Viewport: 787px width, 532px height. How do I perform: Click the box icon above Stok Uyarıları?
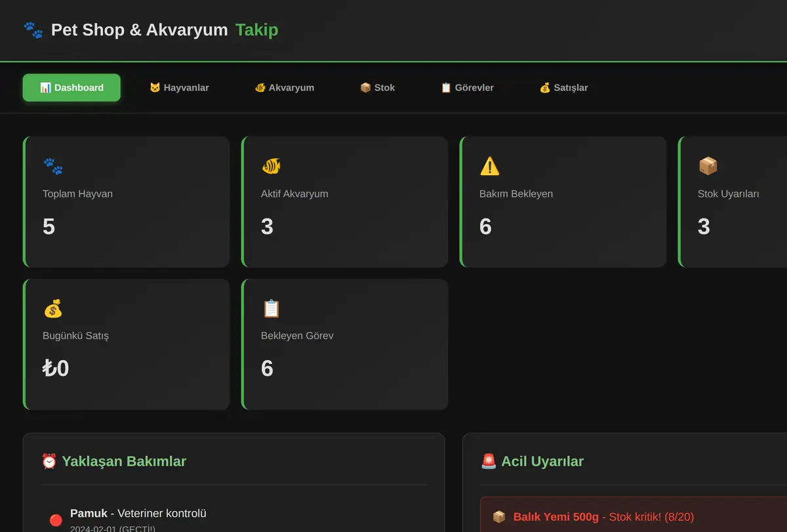(708, 166)
